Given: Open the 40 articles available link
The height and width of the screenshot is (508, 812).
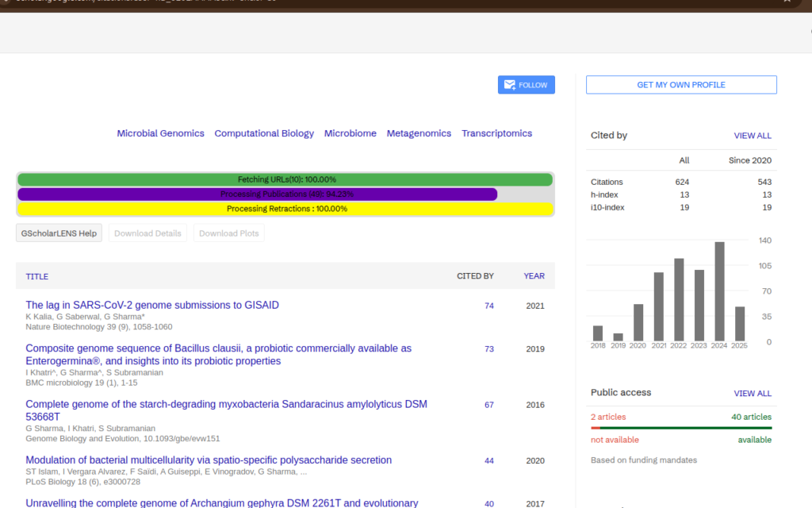Looking at the screenshot, I should click(751, 417).
